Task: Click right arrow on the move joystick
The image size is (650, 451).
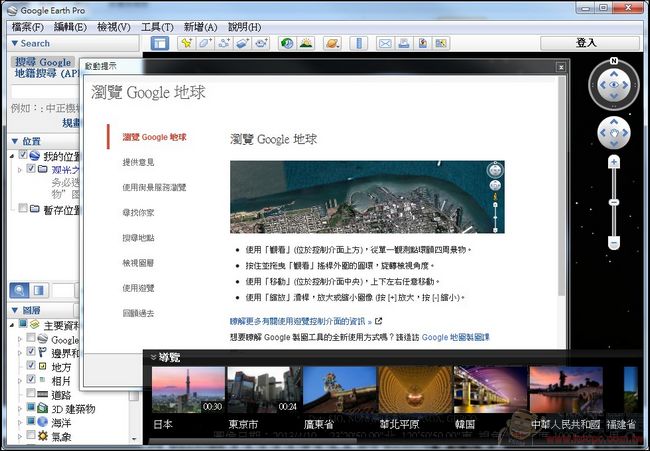Action: tap(625, 133)
